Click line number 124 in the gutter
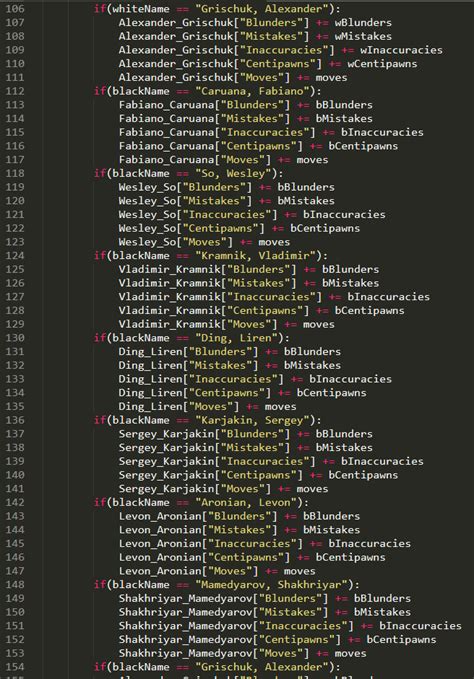Viewport: 474px width, 679px height. [15, 255]
